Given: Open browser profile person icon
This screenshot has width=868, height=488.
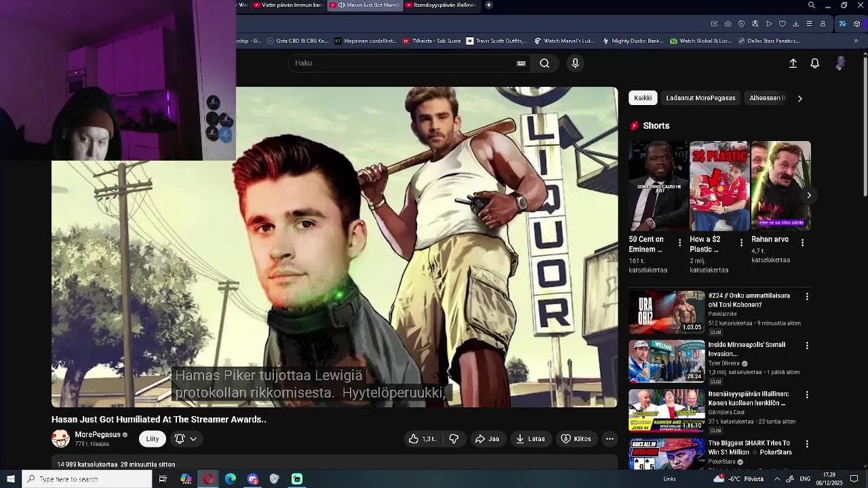Looking at the screenshot, I should pos(823,24).
